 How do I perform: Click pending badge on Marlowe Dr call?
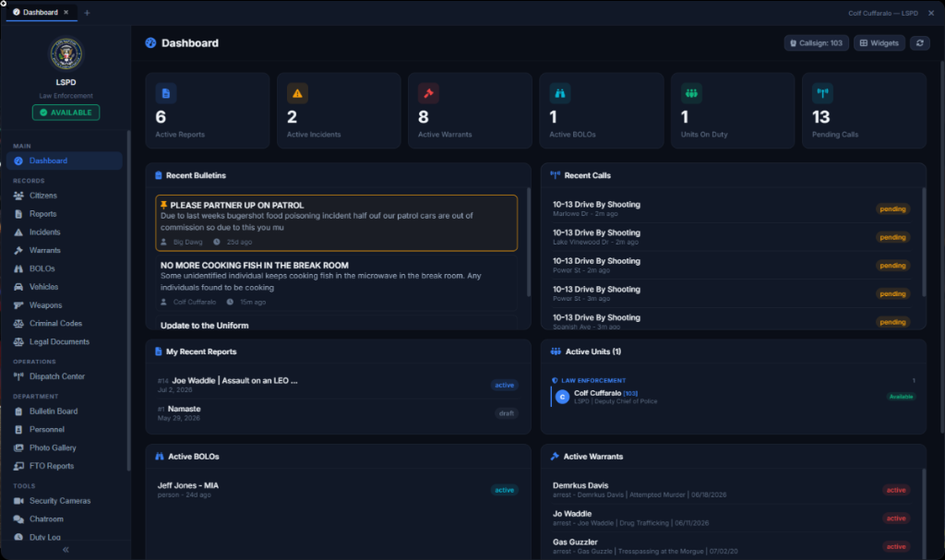click(892, 209)
